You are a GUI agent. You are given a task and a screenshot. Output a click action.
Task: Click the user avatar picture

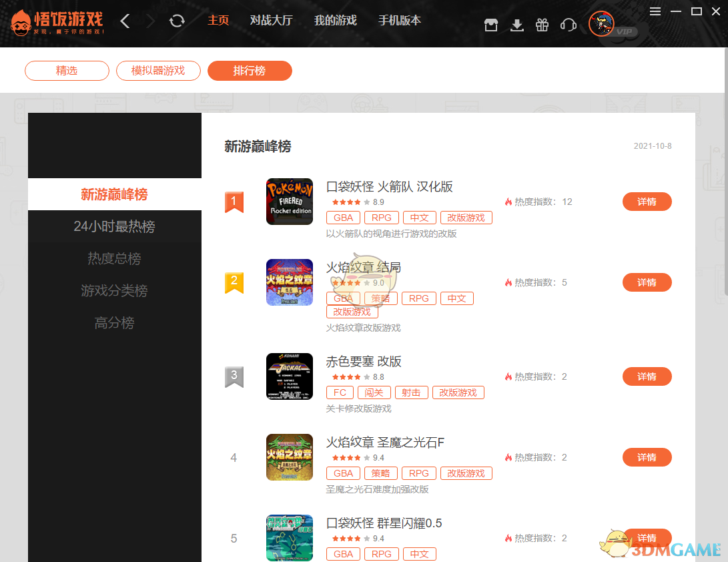pos(601,23)
